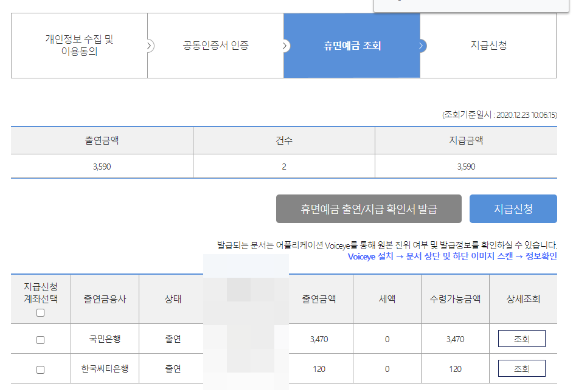
Task: Click the 세액 column header
Action: [x=387, y=299]
